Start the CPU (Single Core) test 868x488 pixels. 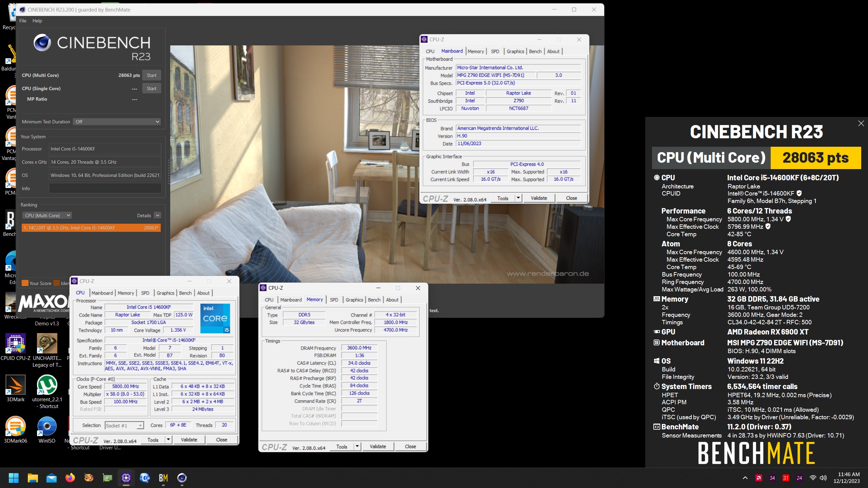pyautogui.click(x=152, y=88)
